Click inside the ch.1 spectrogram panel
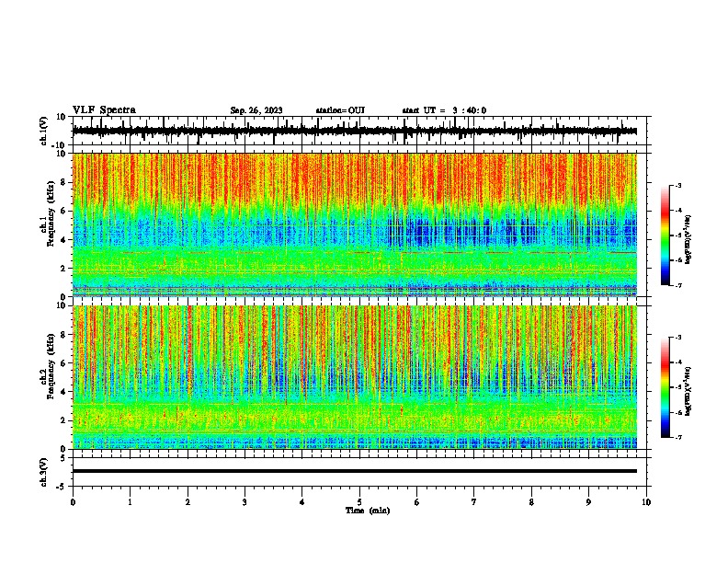 (x=354, y=224)
